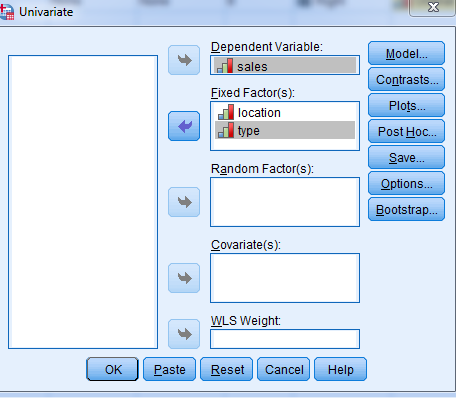
Task: Click inside the Random Factor(s) list box
Action: (x=285, y=202)
